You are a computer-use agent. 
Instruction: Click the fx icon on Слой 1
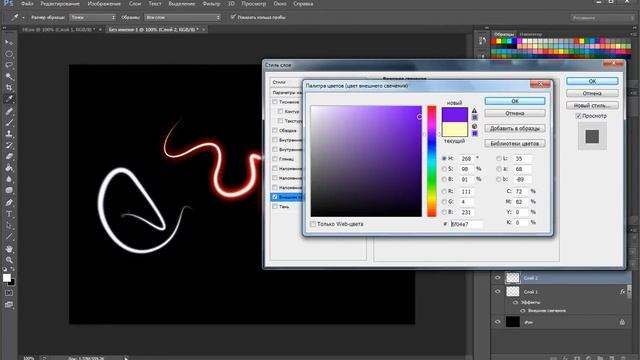(622, 291)
